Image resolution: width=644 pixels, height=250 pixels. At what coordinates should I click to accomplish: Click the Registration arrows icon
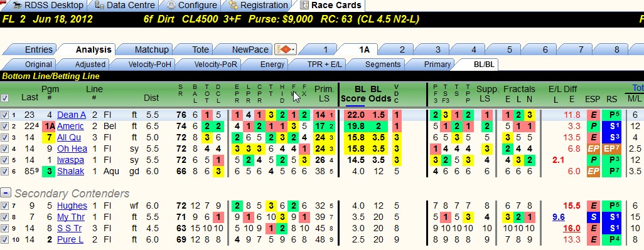click(x=233, y=6)
